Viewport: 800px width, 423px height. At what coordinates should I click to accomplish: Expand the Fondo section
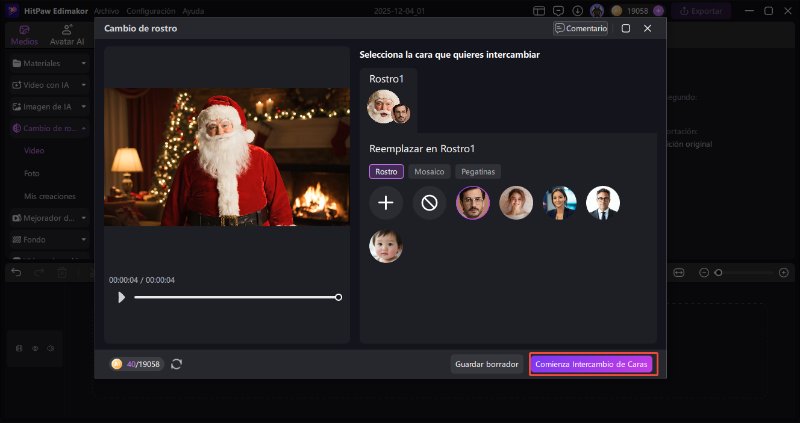click(x=49, y=239)
